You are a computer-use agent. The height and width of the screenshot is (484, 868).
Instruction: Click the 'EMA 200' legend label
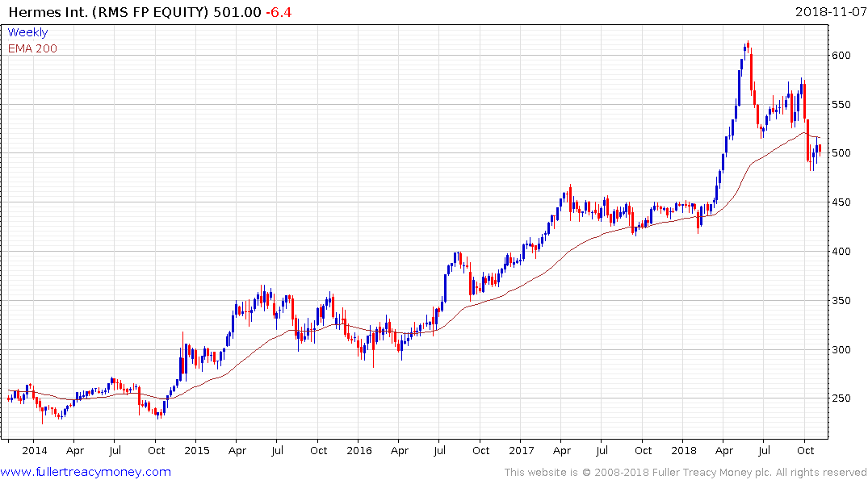pyautogui.click(x=32, y=48)
